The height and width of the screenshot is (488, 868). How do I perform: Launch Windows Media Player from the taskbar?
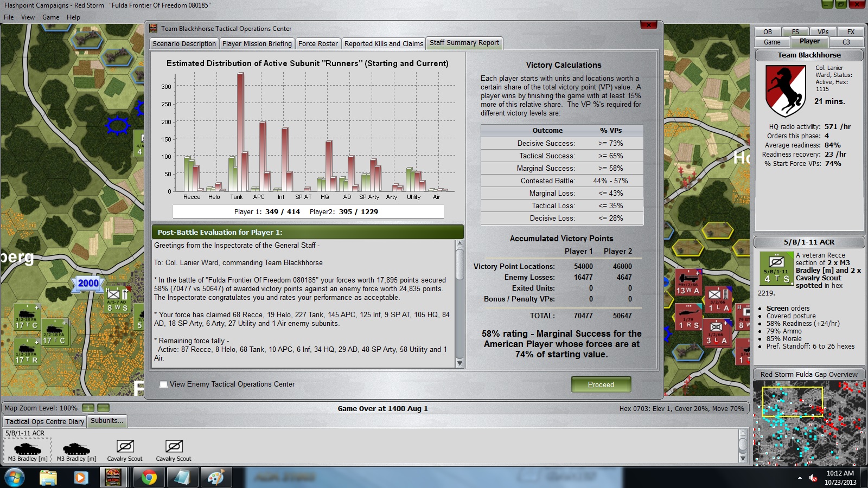81,478
